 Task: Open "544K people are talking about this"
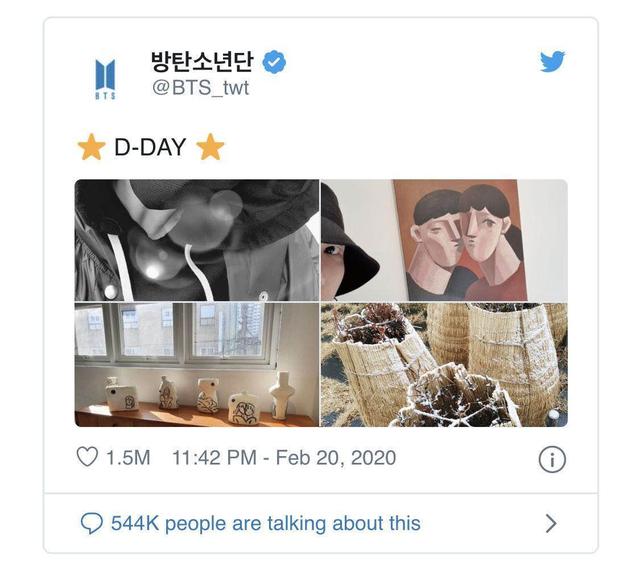(x=265, y=523)
